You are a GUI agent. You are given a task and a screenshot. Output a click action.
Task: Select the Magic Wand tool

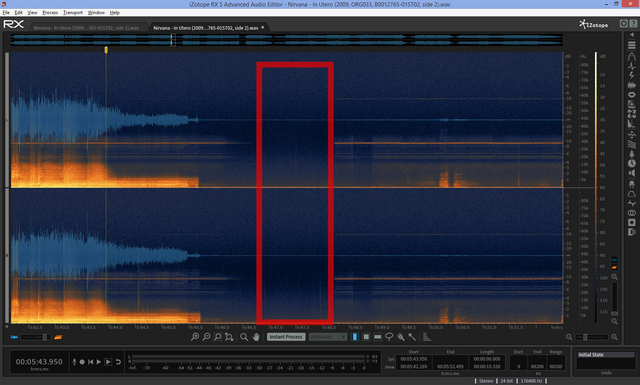pos(412,337)
